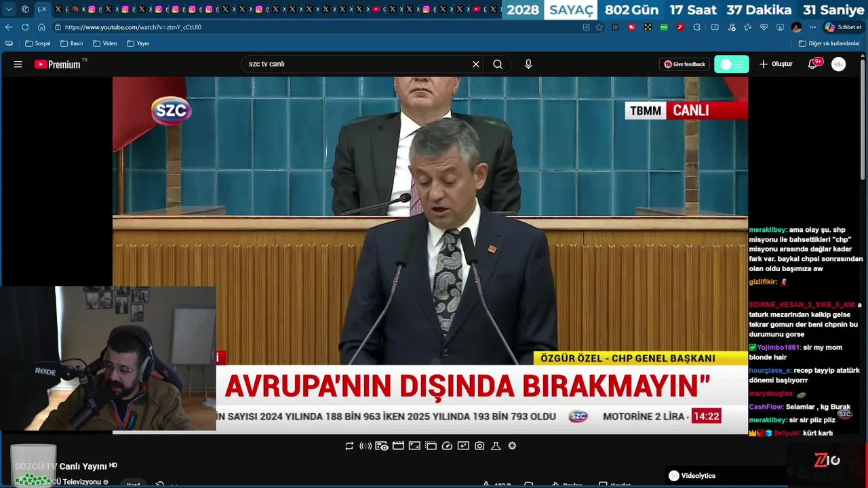Expand Diğer sık kullanılanlar folder
Image resolution: width=868 pixels, height=488 pixels.
(x=829, y=43)
